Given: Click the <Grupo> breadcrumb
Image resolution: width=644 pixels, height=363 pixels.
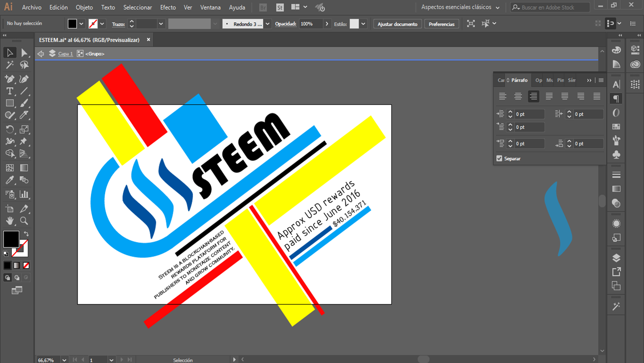Looking at the screenshot, I should [95, 54].
